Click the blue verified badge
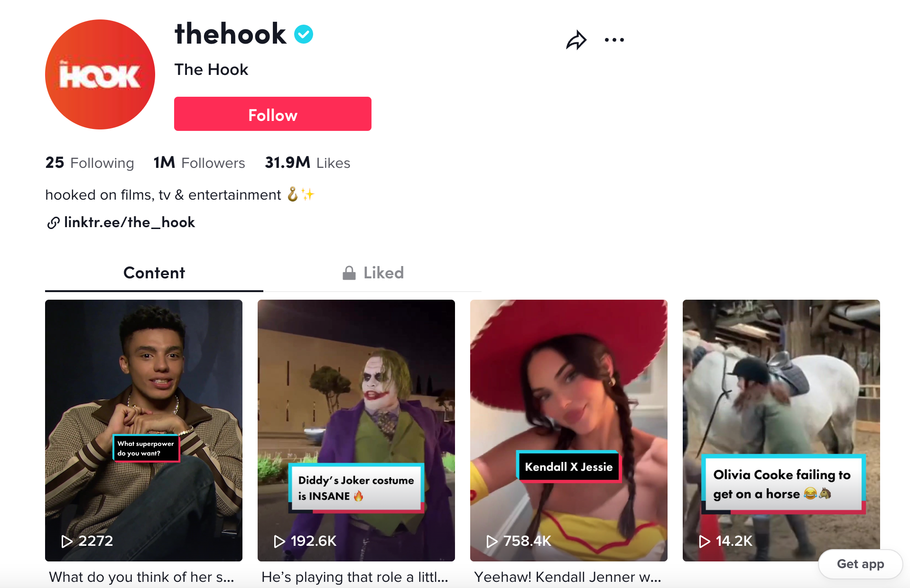This screenshot has height=588, width=910. tap(304, 34)
